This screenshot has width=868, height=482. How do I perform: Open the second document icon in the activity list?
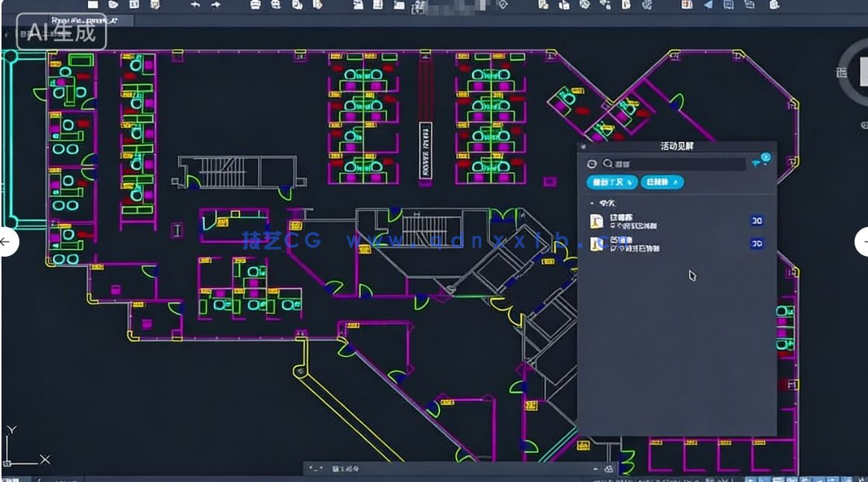click(x=597, y=243)
